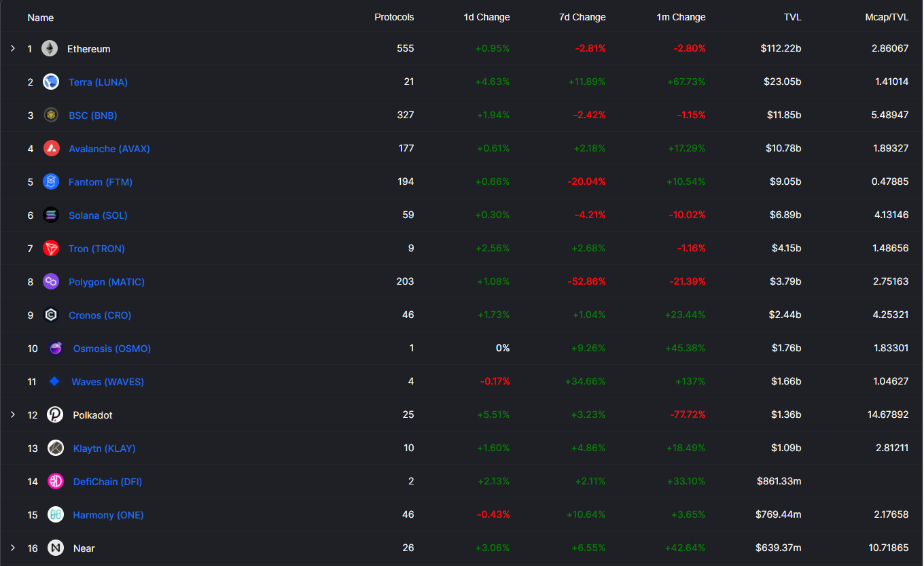Click Polkadot's -77.72% monthly change
The width and height of the screenshot is (924, 566).
coord(686,414)
